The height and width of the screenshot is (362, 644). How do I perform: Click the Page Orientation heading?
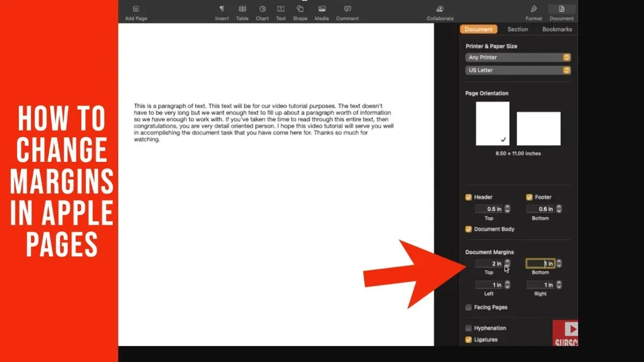487,93
